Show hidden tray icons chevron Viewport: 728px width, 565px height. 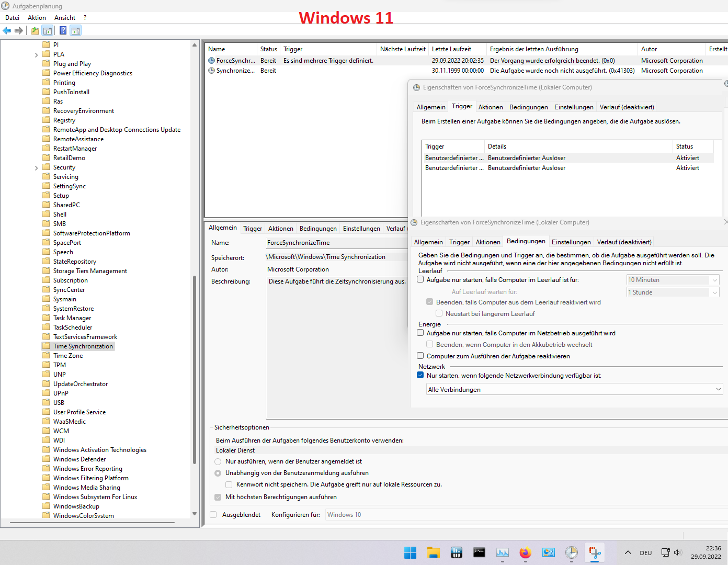[628, 552]
